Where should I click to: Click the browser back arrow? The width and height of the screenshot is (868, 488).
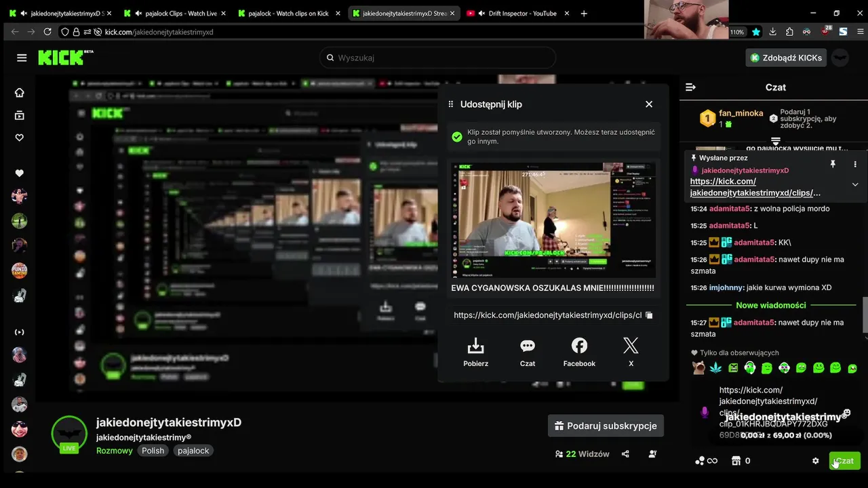[x=14, y=32]
